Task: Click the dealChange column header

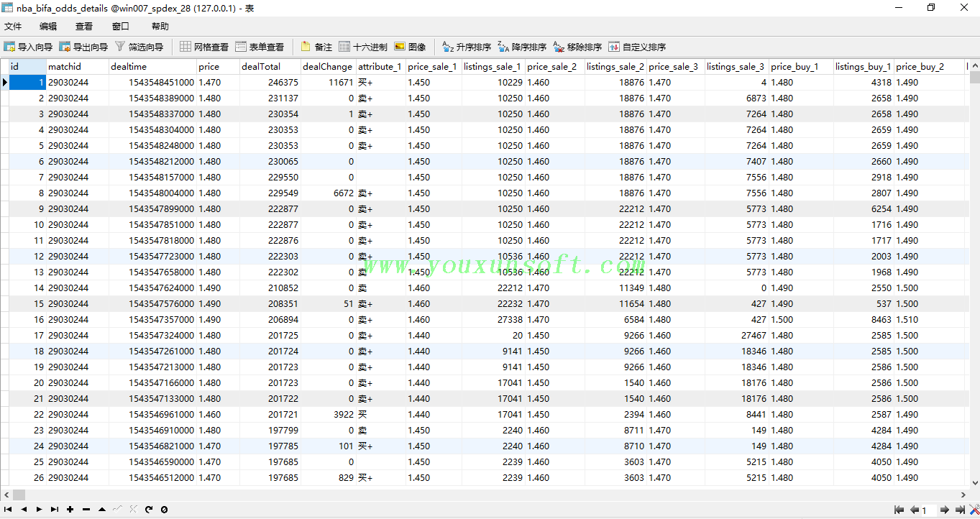Action: 329,66
